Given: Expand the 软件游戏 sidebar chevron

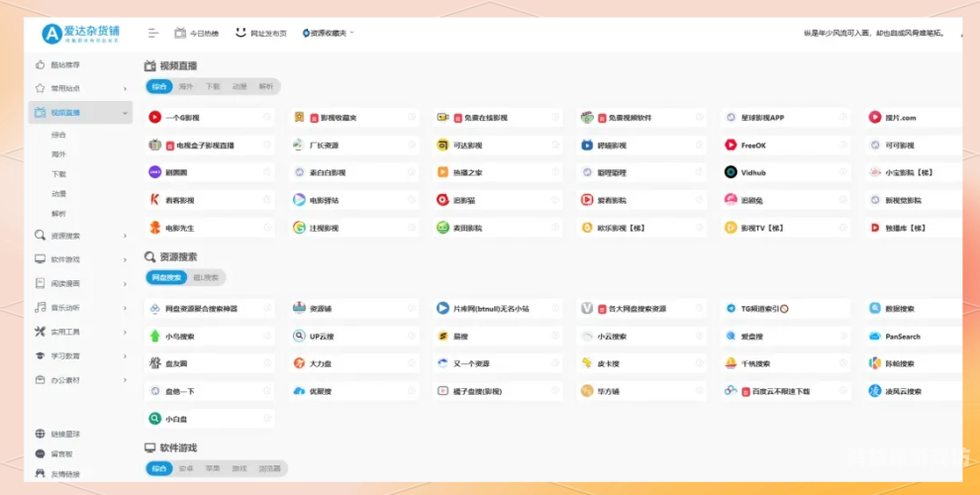Looking at the screenshot, I should point(125,259).
